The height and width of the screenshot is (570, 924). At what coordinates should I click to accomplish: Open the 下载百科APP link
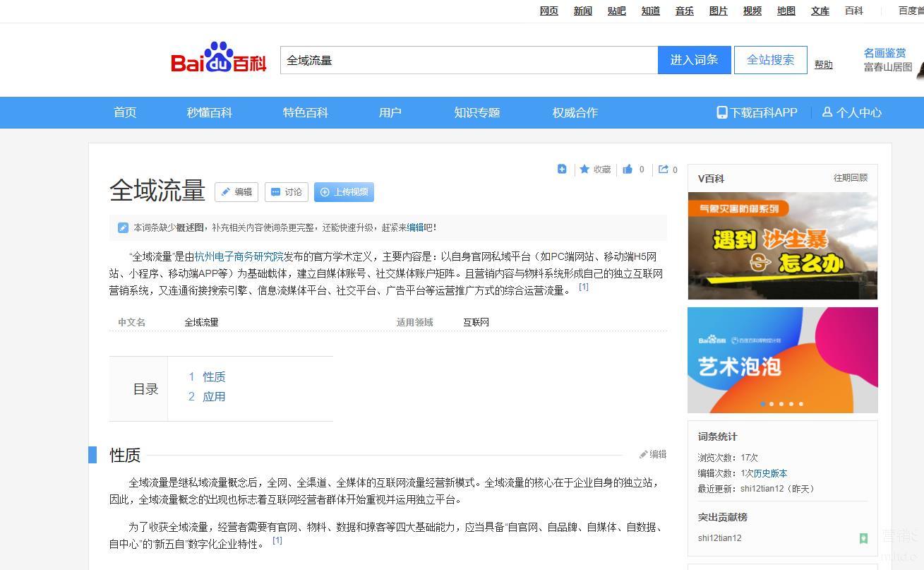[757, 112]
